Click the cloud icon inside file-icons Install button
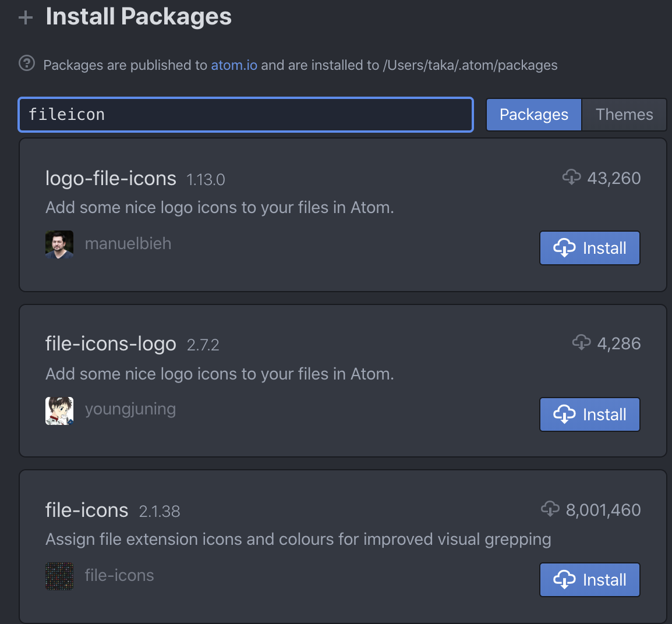Screen dimensions: 672x624 565,580
